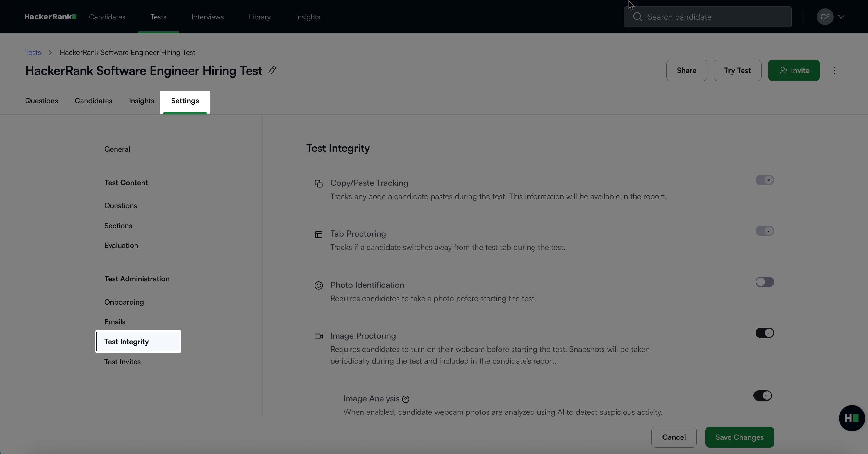Open Onboarding settings in sidebar
868x454 pixels.
(x=124, y=302)
